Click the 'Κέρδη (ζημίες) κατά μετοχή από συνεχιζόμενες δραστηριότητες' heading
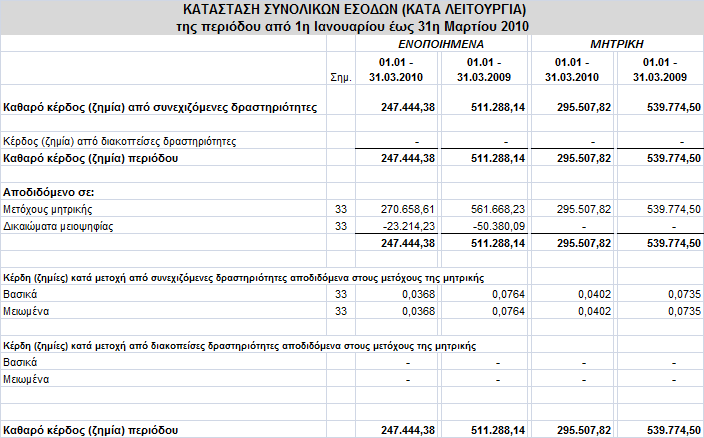704x438 pixels. coord(243,278)
